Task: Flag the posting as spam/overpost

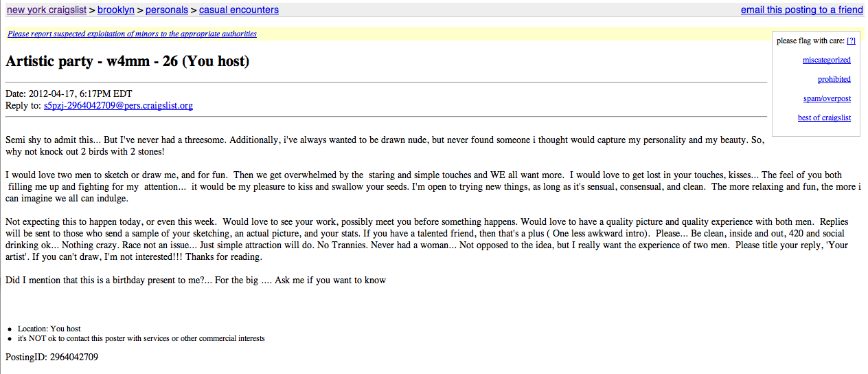Action: (827, 98)
